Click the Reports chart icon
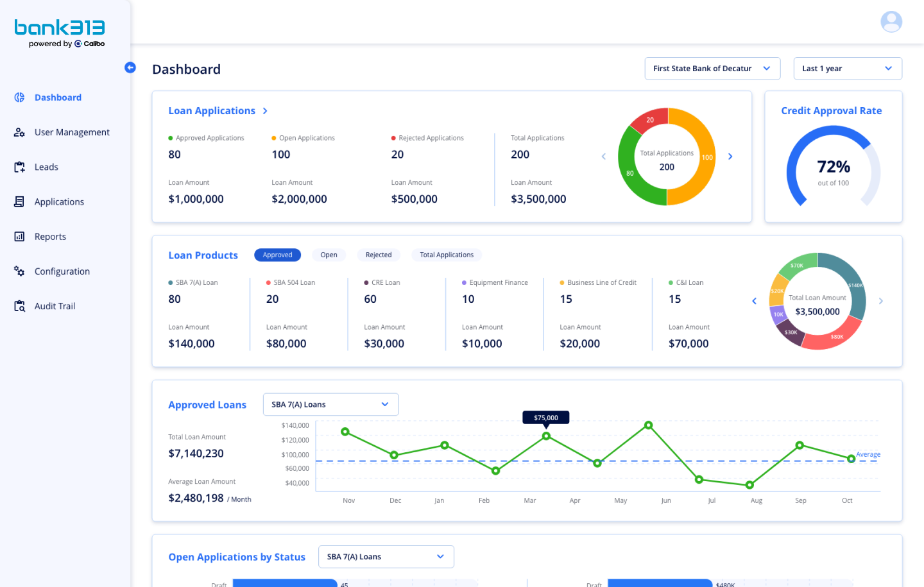Screen dimensions: 924x587 pos(19,237)
